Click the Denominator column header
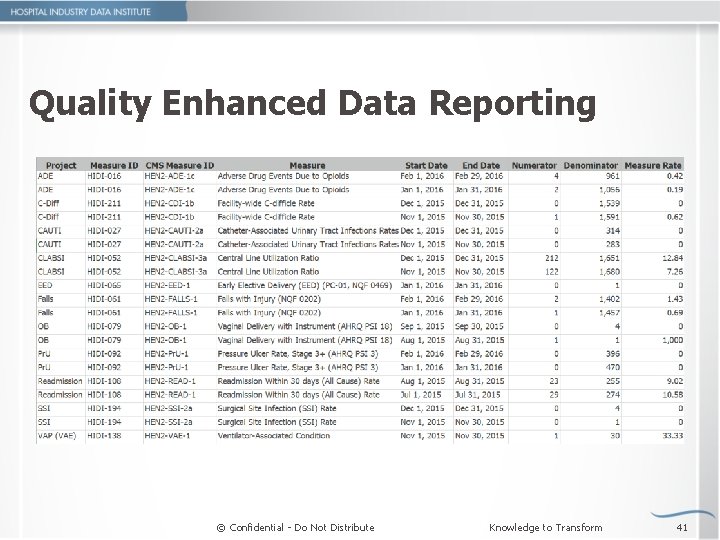This screenshot has height=540, width=720. [x=591, y=165]
